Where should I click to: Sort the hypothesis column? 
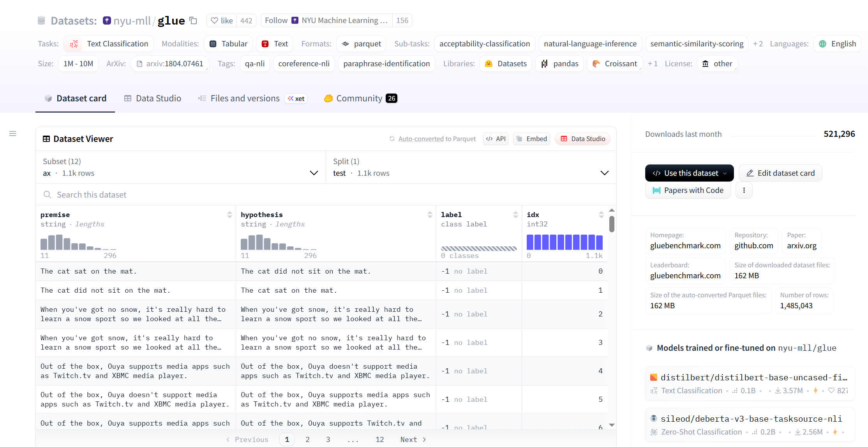430,215
